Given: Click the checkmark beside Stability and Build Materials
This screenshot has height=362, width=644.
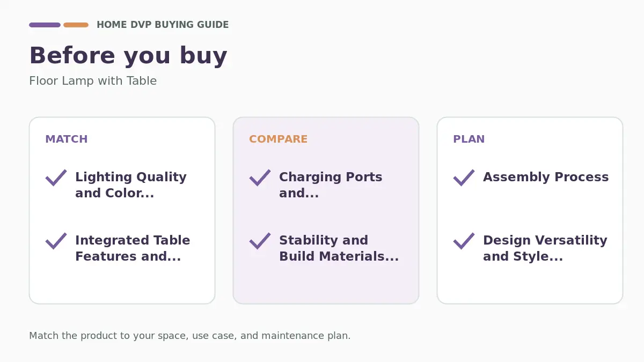Looking at the screenshot, I should tap(260, 241).
